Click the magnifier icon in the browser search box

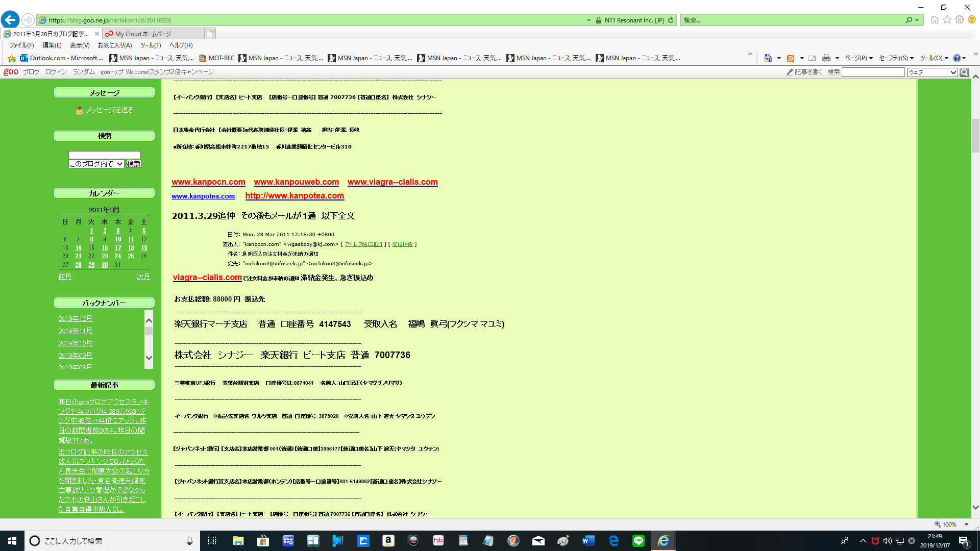[909, 20]
